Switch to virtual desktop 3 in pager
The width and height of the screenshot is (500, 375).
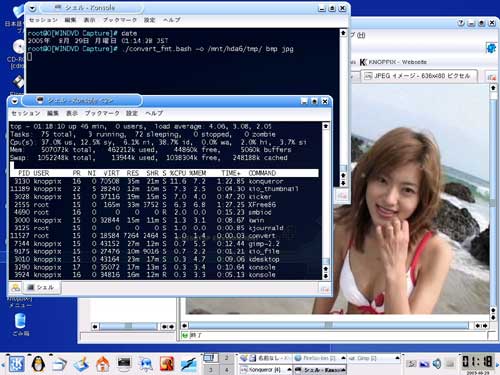point(210,369)
